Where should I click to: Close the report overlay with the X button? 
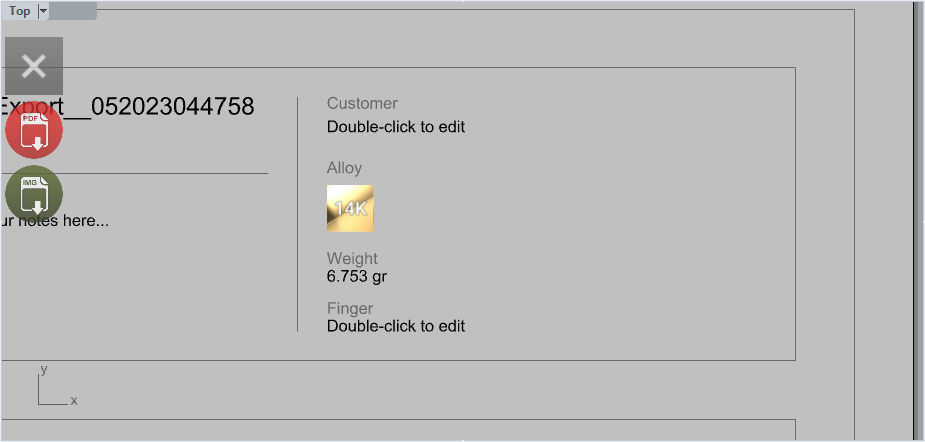coord(34,66)
